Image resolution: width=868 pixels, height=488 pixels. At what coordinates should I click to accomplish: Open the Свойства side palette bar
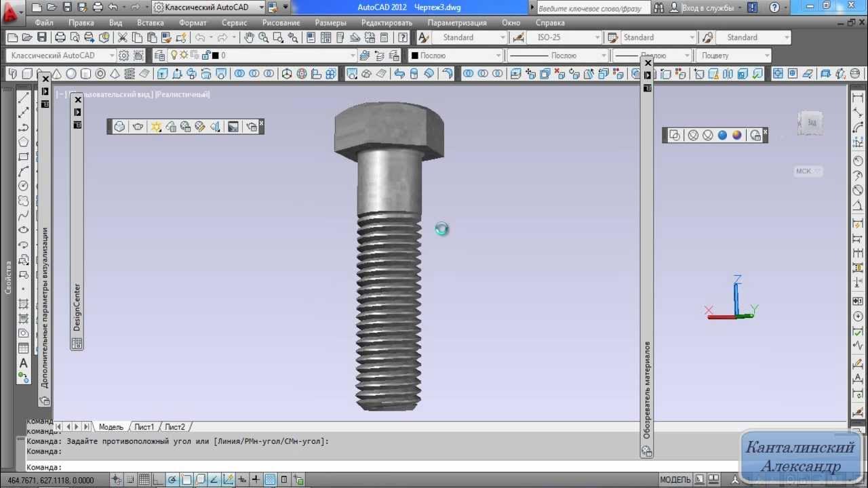pyautogui.click(x=8, y=278)
